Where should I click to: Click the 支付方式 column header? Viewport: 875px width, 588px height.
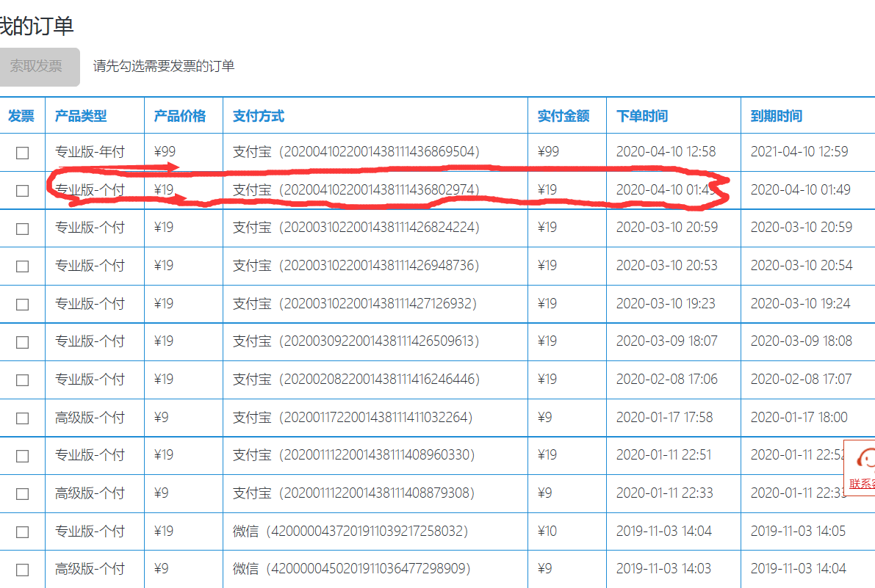point(259,116)
